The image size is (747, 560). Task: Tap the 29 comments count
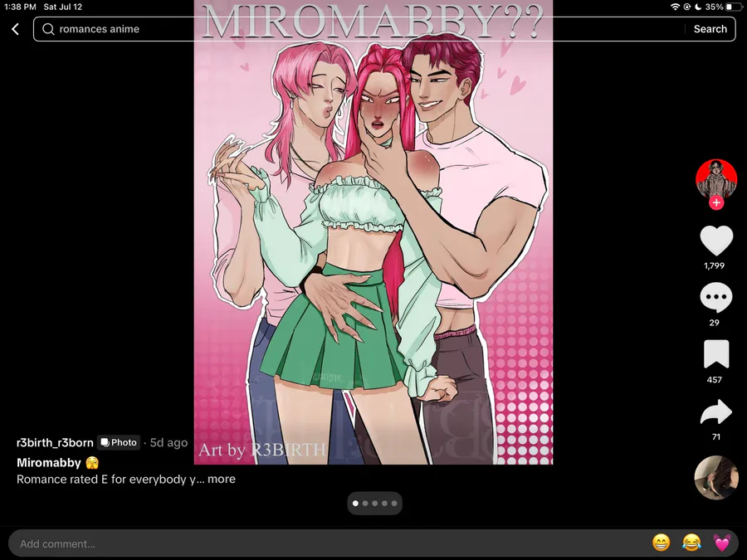(714, 323)
